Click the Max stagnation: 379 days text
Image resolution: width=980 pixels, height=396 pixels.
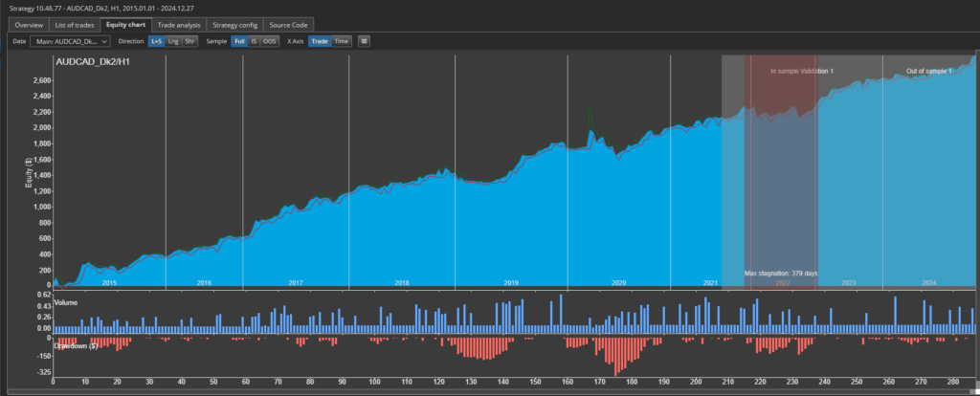click(x=781, y=274)
